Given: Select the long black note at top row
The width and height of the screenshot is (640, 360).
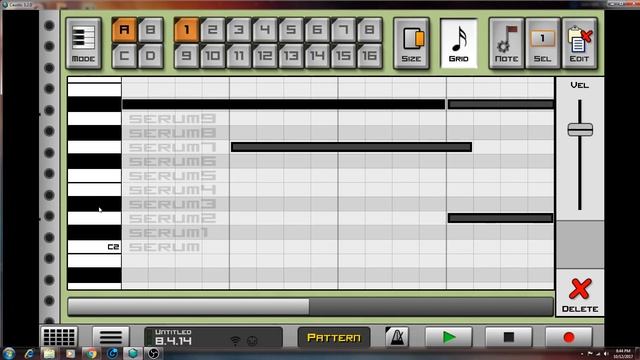Looking at the screenshot, I should pos(283,104).
